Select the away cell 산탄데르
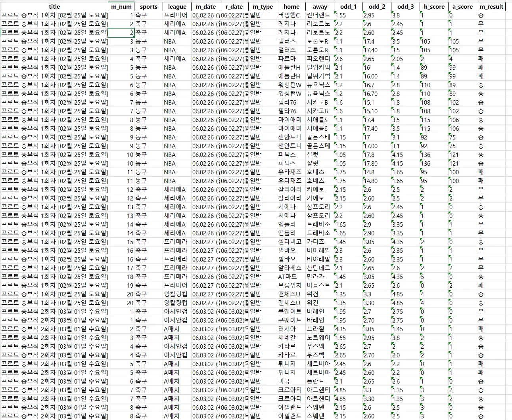 (x=320, y=268)
